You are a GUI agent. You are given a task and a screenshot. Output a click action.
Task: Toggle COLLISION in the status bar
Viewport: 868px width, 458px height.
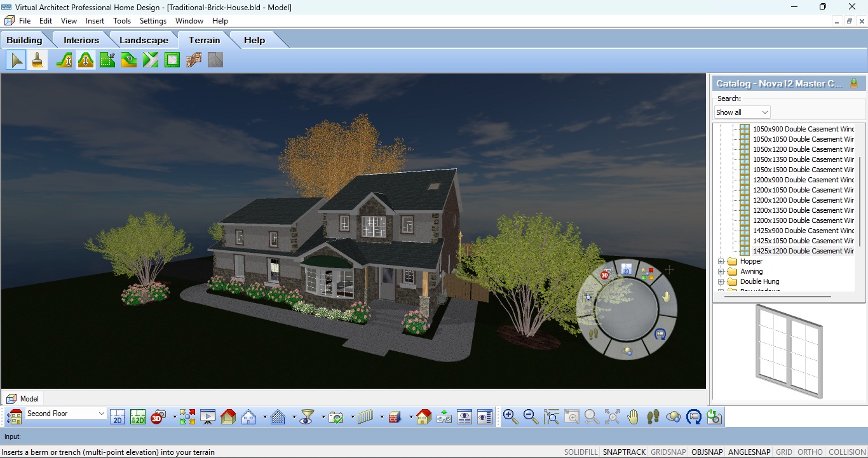tap(847, 452)
